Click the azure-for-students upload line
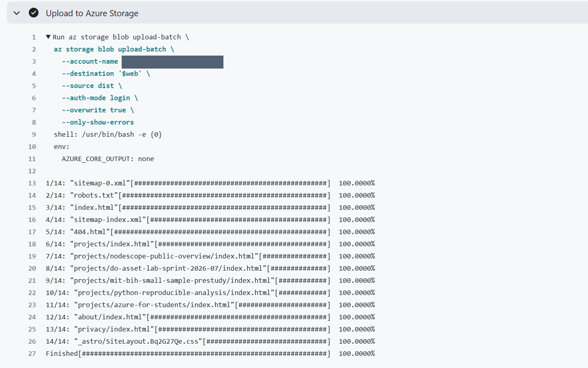Viewport: 588px width, 368px height. (210, 305)
